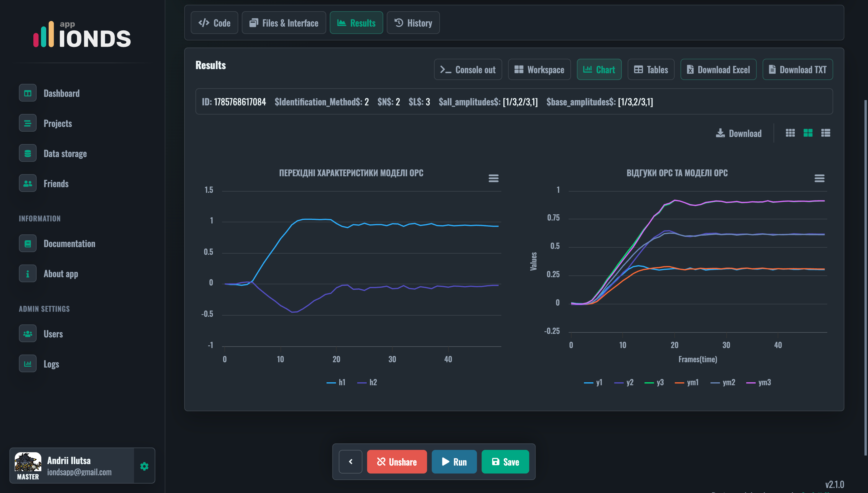Click the page vertical scrollbar
Image resolution: width=868 pixels, height=493 pixels.
point(865,278)
